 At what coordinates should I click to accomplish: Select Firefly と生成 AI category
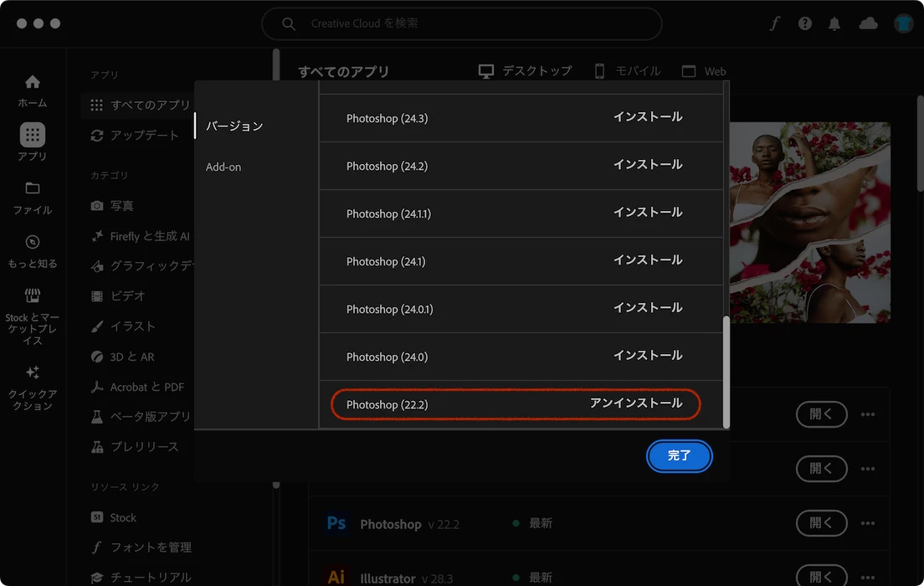pyautogui.click(x=141, y=236)
